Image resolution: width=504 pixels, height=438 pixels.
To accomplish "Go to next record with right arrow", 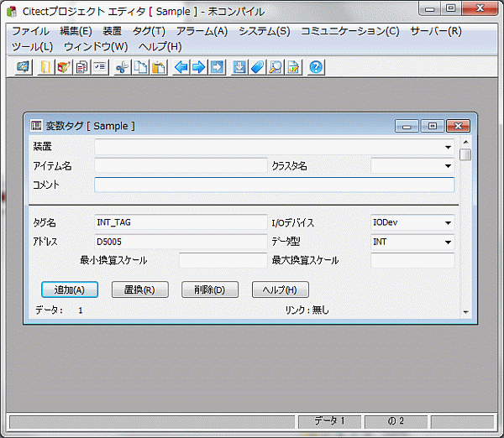I will coord(199,67).
